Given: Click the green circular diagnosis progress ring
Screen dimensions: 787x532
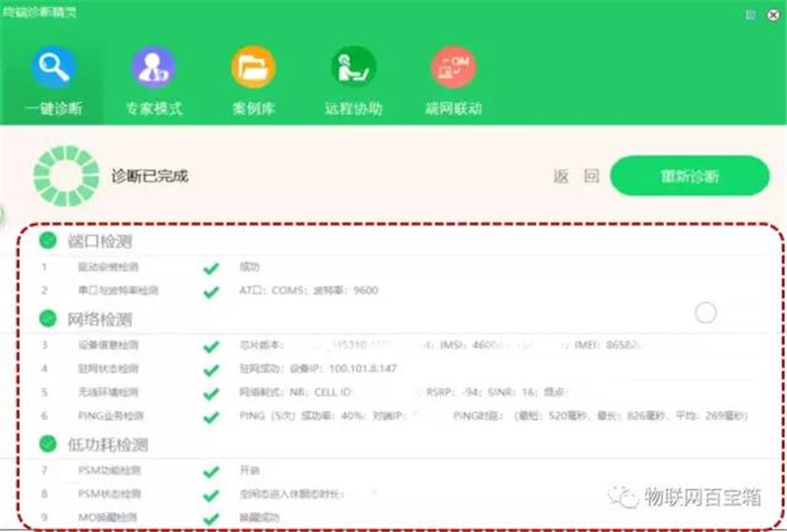Looking at the screenshot, I should pos(66,177).
